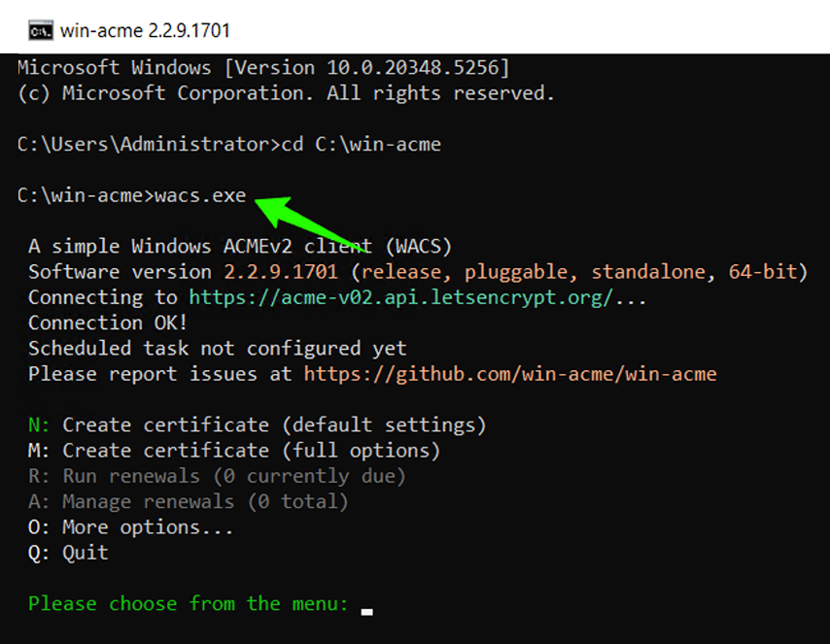
Task: Click the 'Microsoft Windows [Version 10.0.20348.5256]' line
Action: tap(263, 68)
